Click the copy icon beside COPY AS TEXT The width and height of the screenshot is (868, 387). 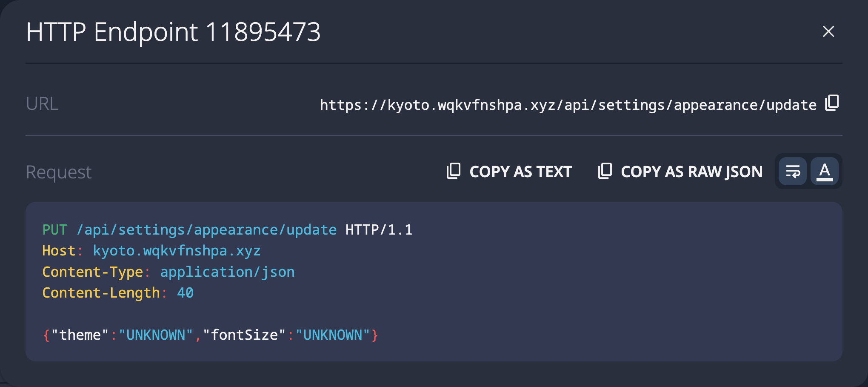click(x=454, y=171)
